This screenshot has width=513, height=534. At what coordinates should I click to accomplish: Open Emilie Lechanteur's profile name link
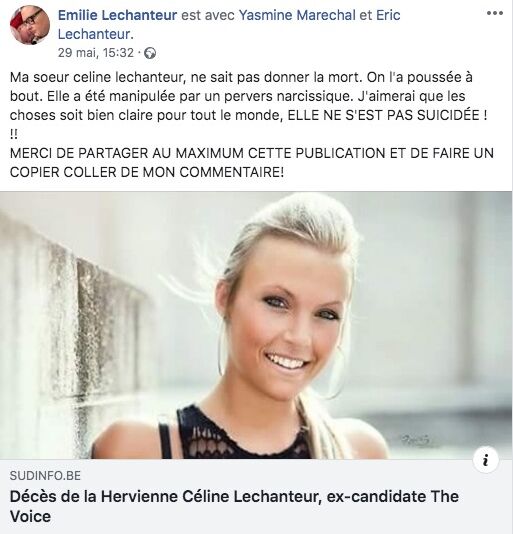[x=118, y=15]
